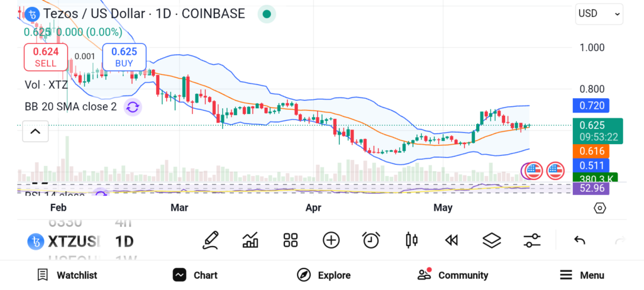Open the hexagon axis settings icon

(x=599, y=208)
